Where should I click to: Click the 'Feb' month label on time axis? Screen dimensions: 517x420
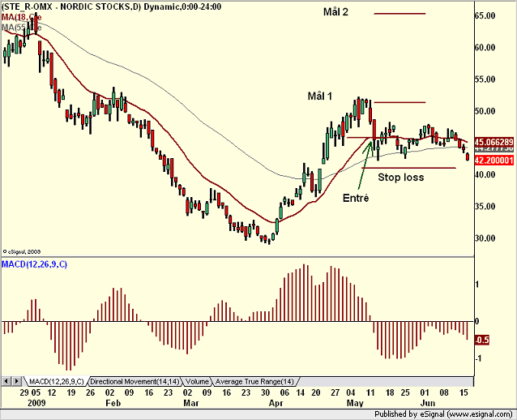(113, 403)
